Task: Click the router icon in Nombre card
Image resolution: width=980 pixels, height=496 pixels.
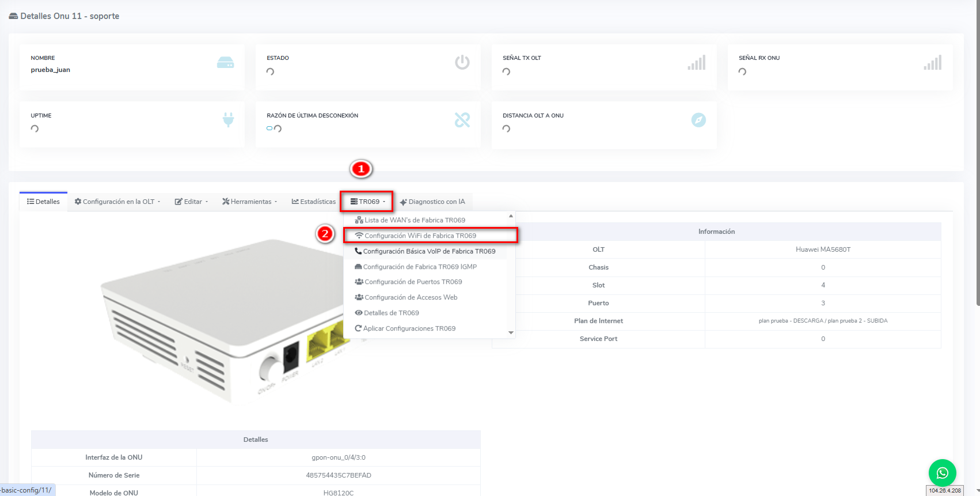Action: pyautogui.click(x=225, y=63)
